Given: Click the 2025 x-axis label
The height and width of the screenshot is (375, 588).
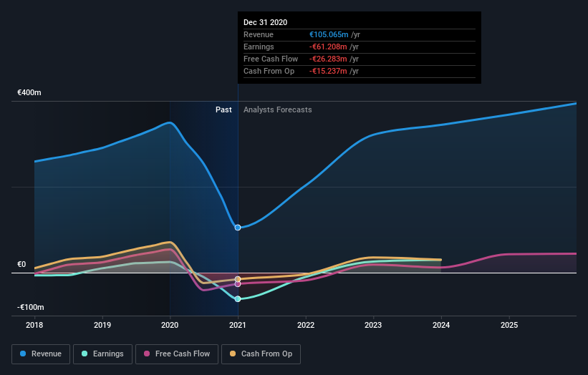Looking at the screenshot, I should tap(509, 325).
